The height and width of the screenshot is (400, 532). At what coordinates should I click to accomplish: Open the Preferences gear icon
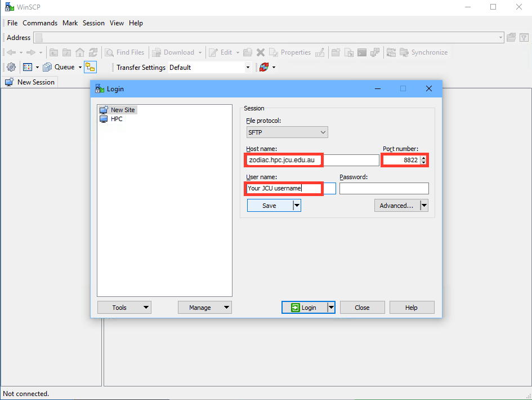(x=11, y=67)
